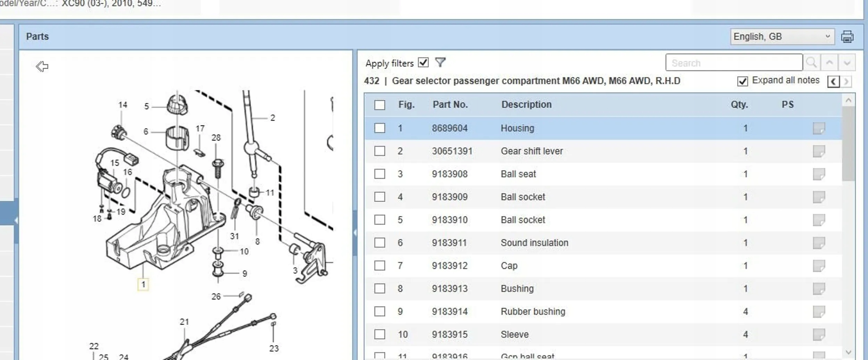
Task: Open note icon for Housing row
Action: click(x=819, y=128)
